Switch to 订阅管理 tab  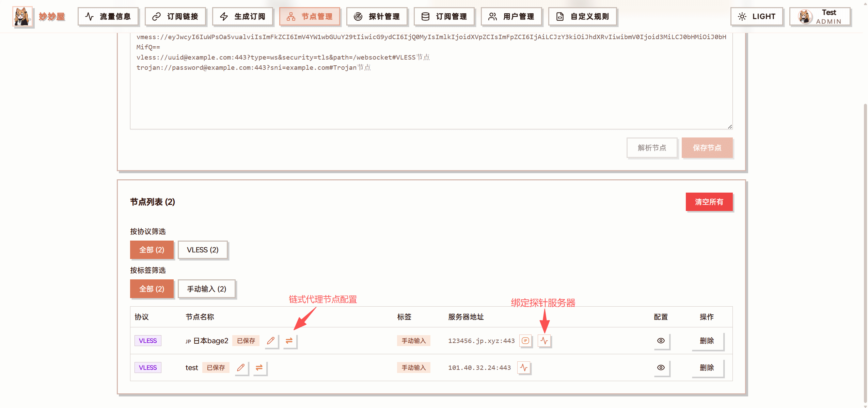tap(444, 16)
